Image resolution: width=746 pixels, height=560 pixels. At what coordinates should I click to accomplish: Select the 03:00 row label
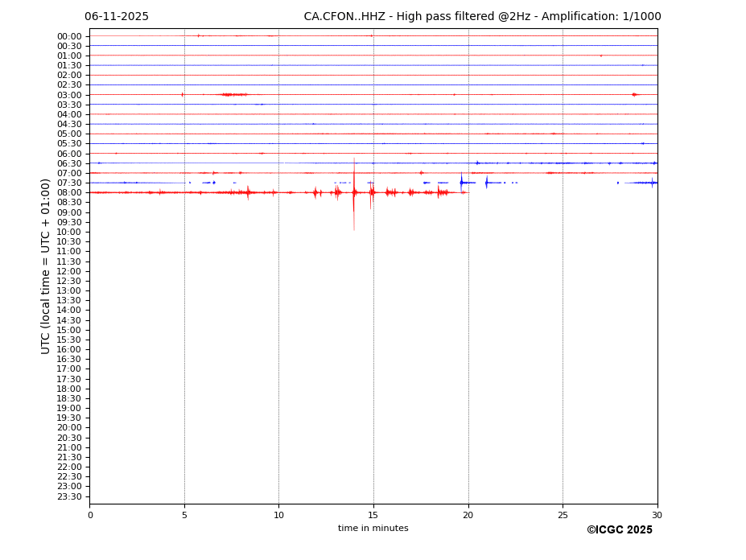69,95
